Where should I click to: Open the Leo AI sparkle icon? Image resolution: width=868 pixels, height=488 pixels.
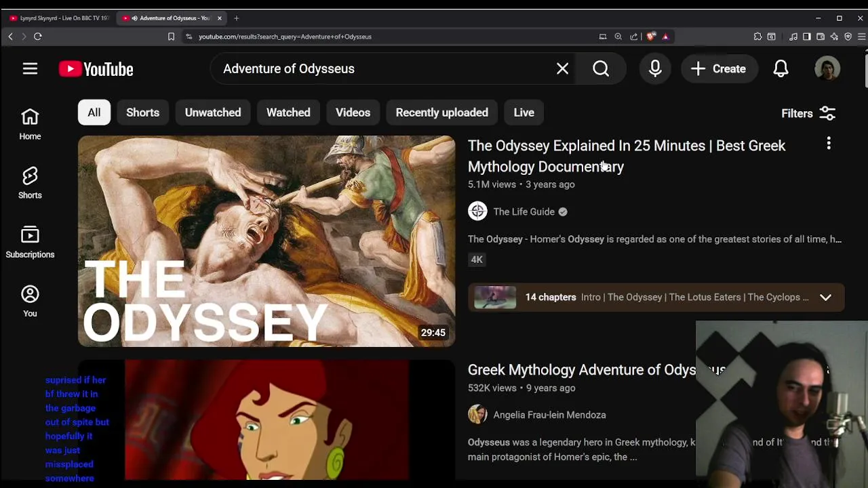click(834, 37)
